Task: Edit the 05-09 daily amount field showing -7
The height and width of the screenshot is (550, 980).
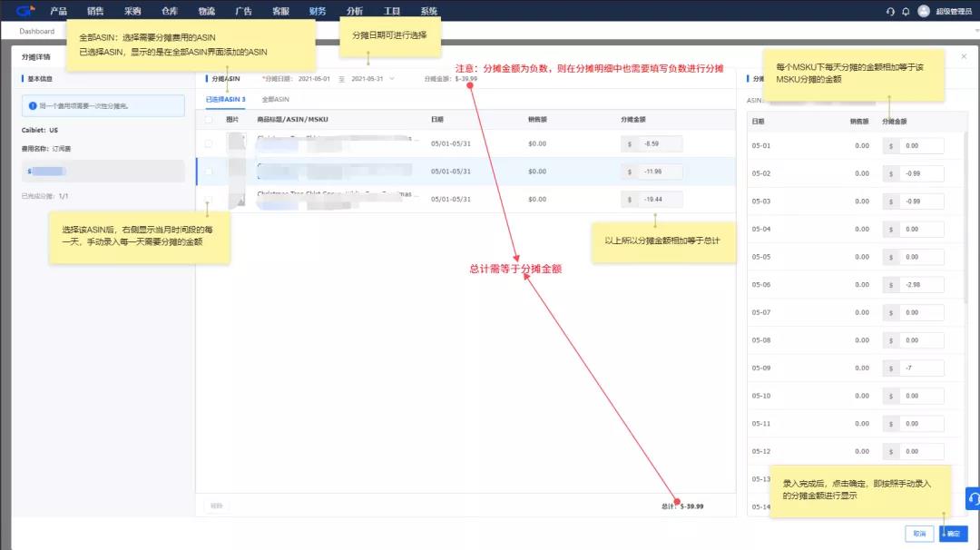Action: [x=921, y=368]
